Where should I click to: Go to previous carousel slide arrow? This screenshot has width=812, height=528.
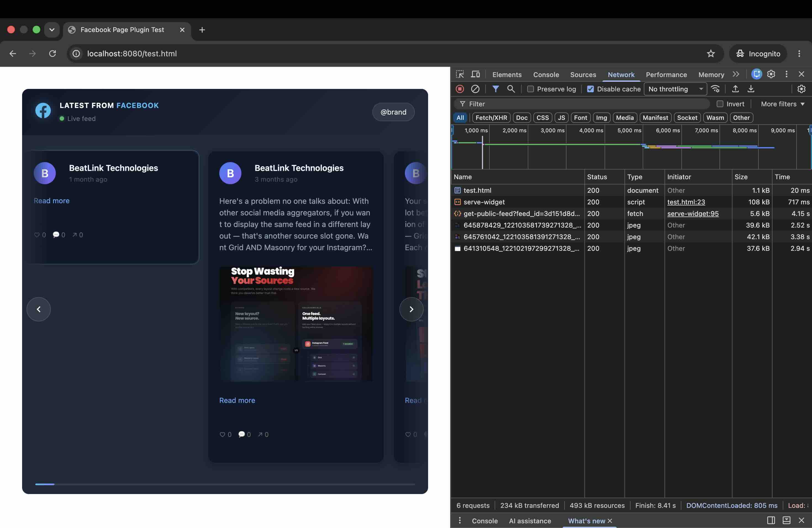[39, 309]
